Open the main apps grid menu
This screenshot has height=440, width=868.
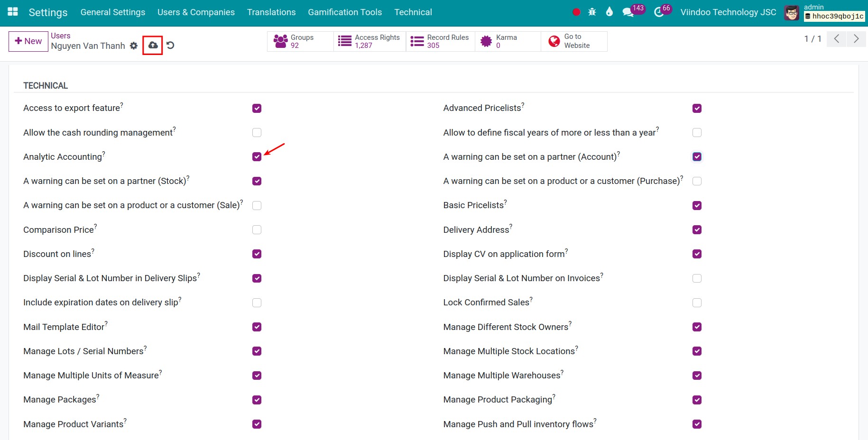click(13, 12)
